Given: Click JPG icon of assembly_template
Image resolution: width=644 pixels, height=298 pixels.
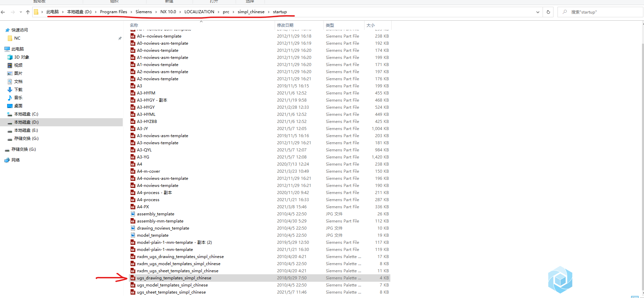Looking at the screenshot, I should [133, 214].
